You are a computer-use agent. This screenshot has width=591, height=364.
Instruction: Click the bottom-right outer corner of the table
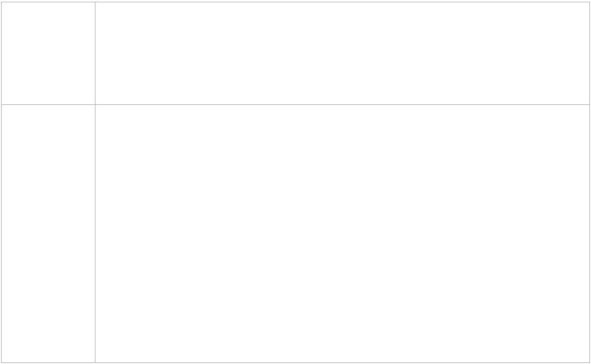590,363
